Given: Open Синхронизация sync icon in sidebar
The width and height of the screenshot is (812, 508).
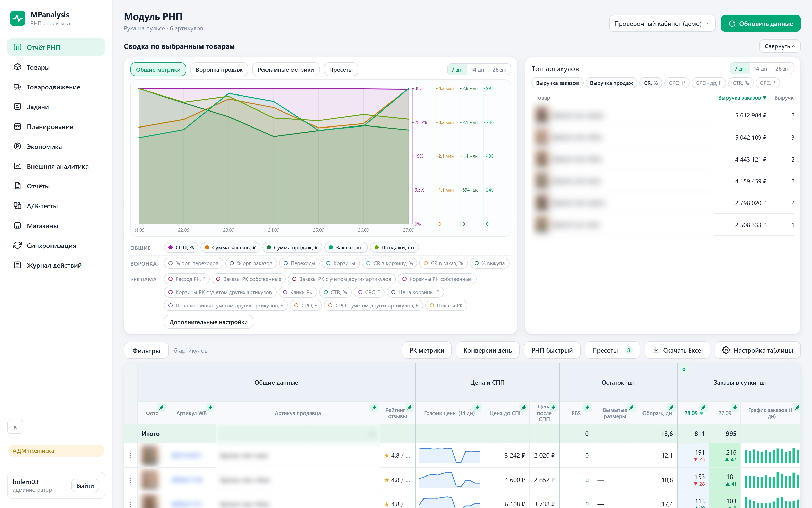Looking at the screenshot, I should pos(18,245).
